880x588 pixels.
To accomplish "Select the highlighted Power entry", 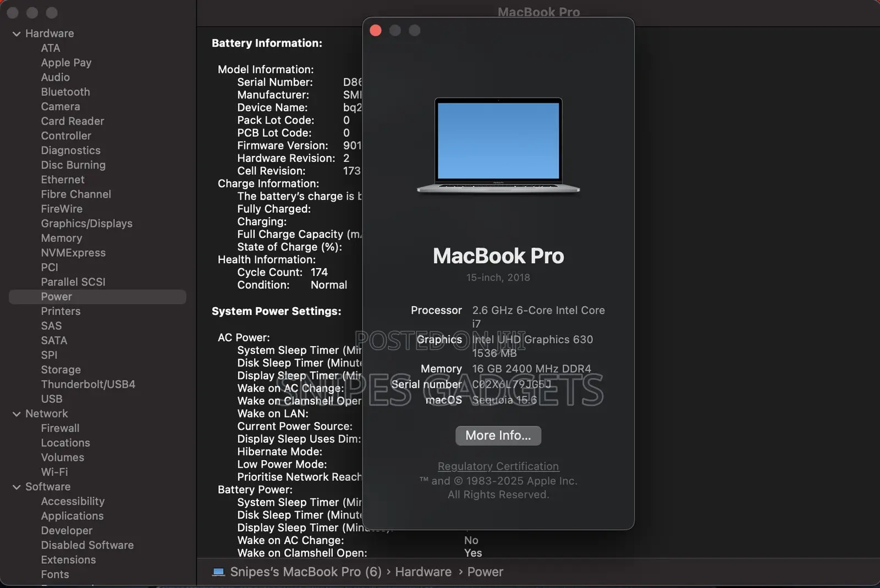I will coord(97,297).
